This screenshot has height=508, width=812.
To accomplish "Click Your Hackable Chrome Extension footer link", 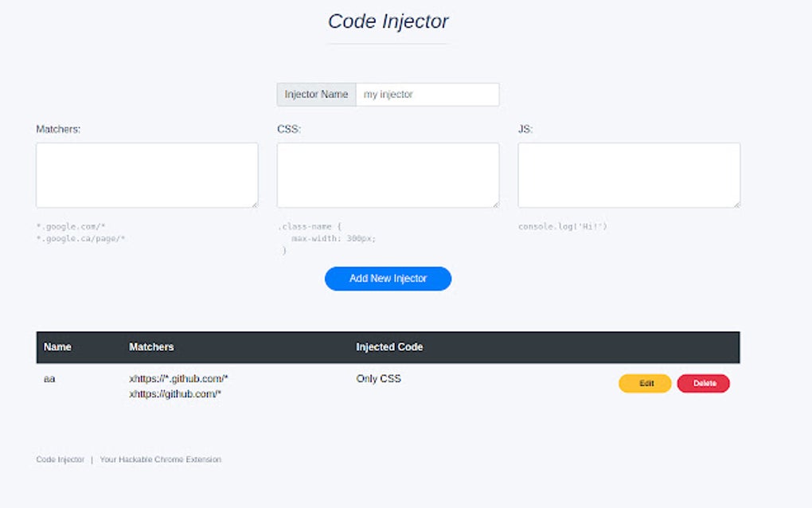I will pyautogui.click(x=159, y=459).
